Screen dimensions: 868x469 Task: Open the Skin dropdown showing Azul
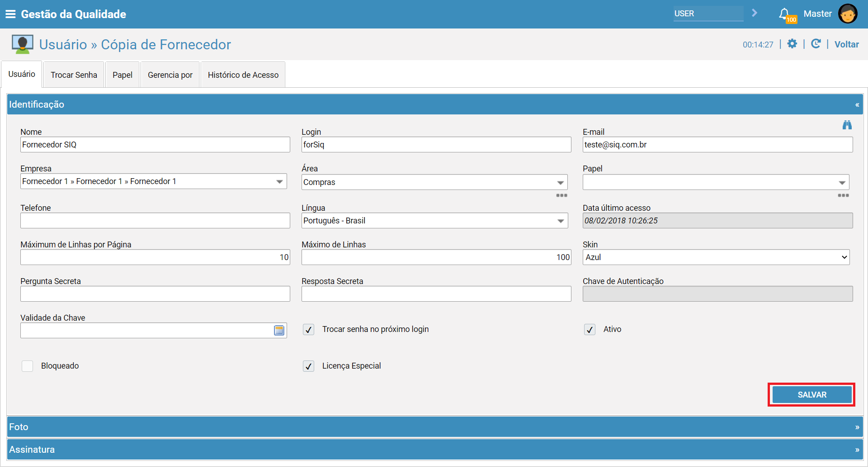coord(716,257)
